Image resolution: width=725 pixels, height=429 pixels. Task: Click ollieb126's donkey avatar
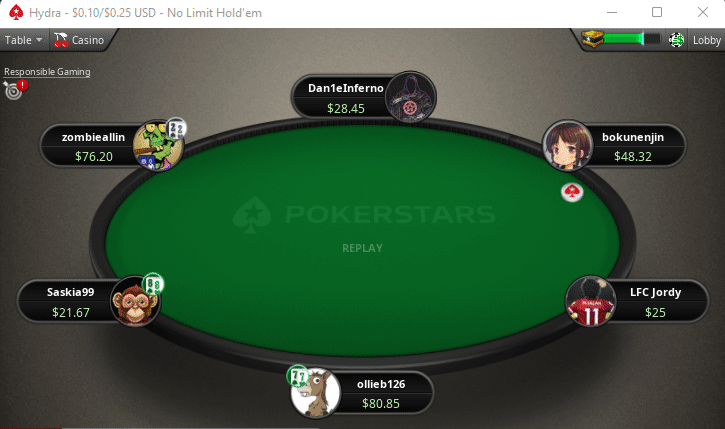[x=316, y=393]
